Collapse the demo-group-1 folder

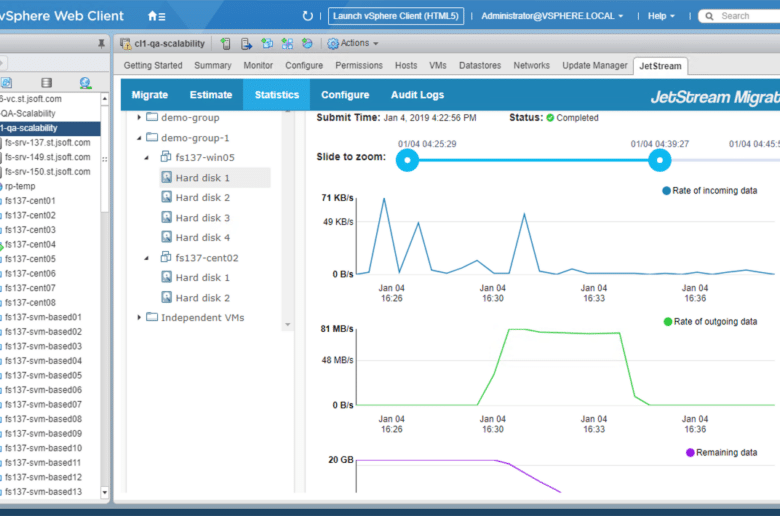coord(139,138)
